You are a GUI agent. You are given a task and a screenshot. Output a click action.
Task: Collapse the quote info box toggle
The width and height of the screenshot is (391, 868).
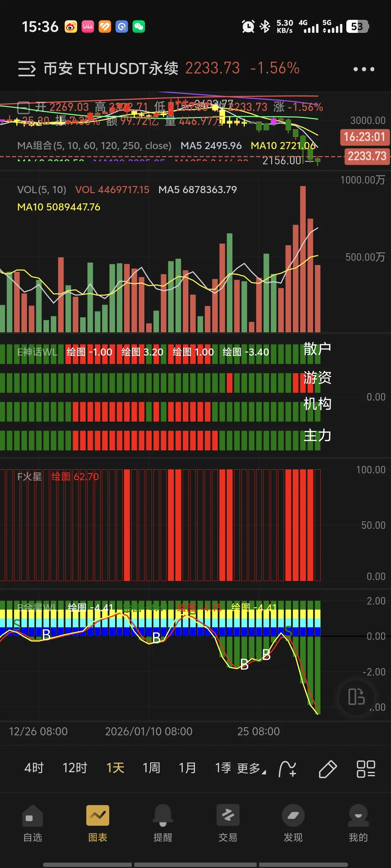click(x=23, y=108)
